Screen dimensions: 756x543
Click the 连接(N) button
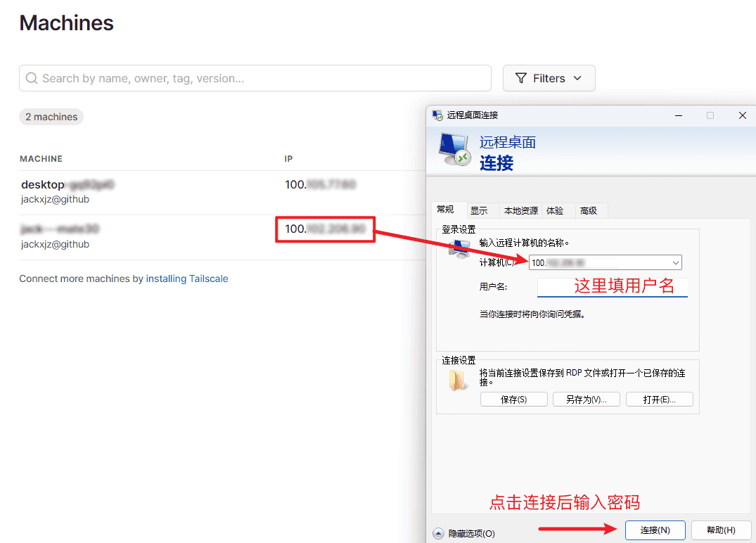[x=655, y=530]
